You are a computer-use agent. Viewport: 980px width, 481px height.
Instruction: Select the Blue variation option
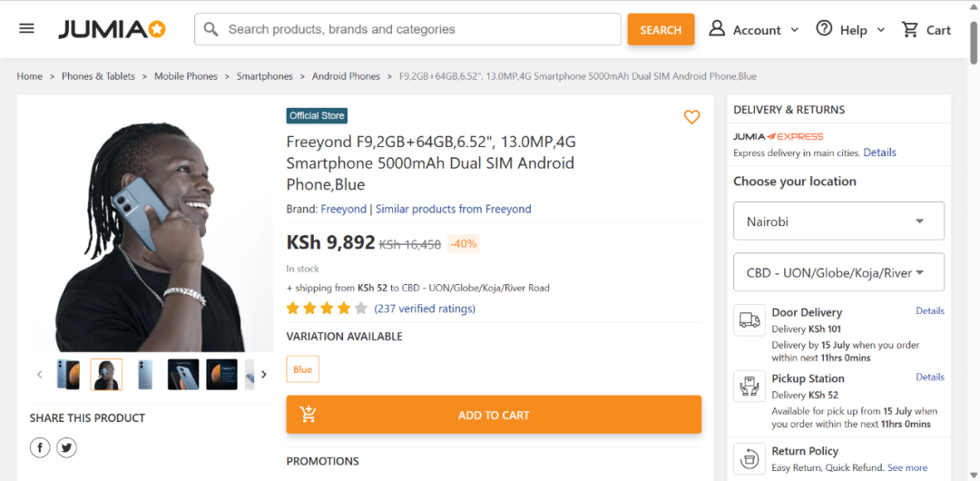(x=302, y=369)
